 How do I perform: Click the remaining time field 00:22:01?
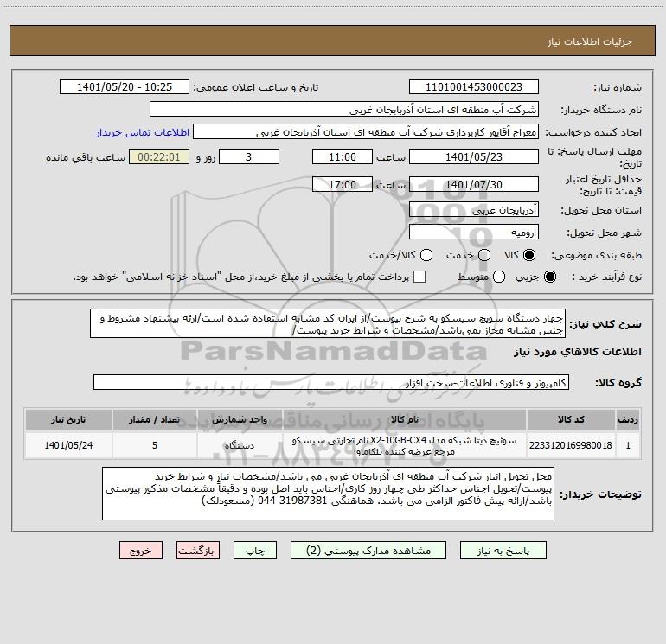(159, 156)
